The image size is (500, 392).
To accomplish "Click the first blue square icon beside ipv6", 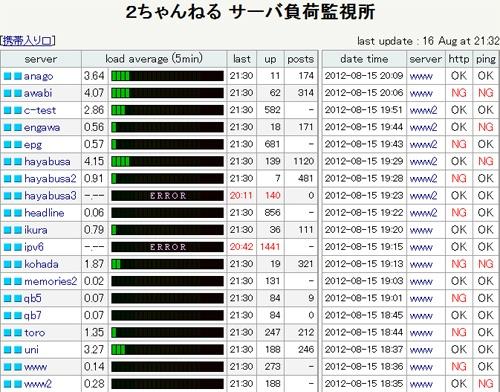I will [7, 247].
